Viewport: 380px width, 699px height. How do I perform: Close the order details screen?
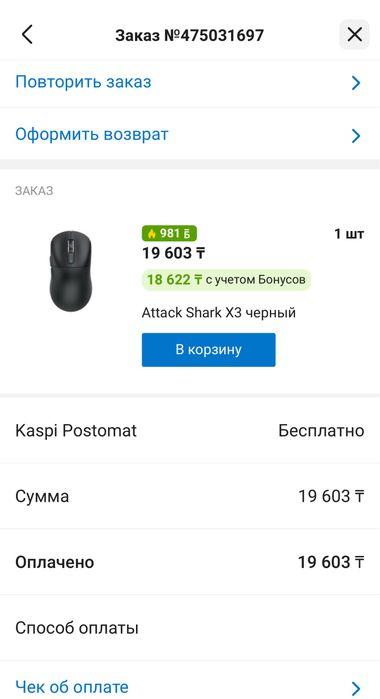(355, 34)
